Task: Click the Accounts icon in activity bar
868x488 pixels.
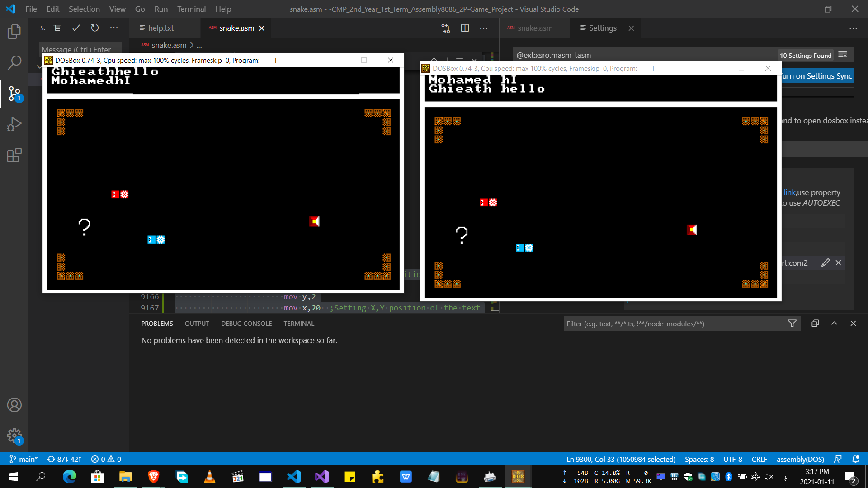Action: coord(14,405)
